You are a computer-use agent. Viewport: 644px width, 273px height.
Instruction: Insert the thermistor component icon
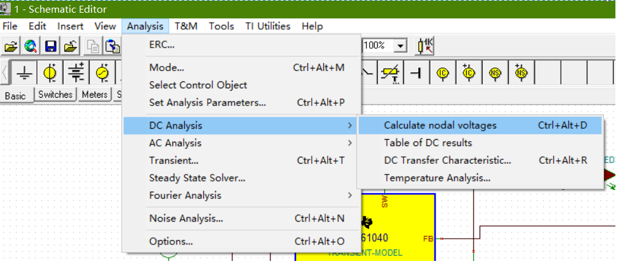point(390,74)
